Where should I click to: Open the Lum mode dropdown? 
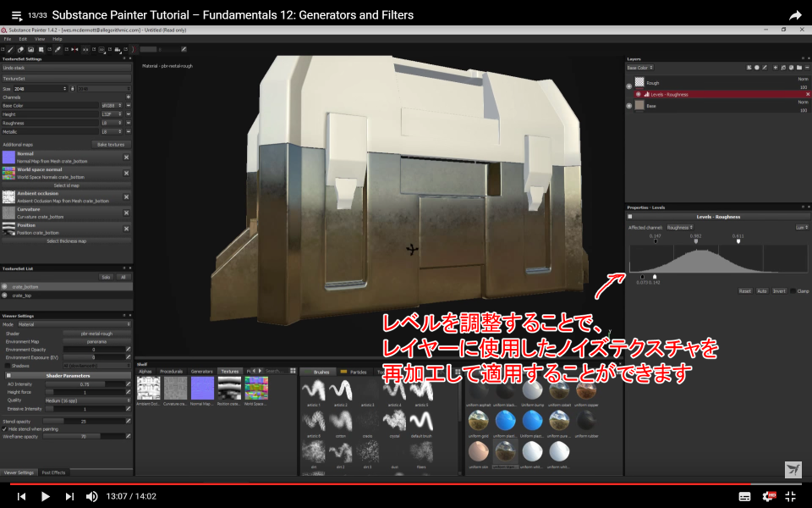point(802,228)
